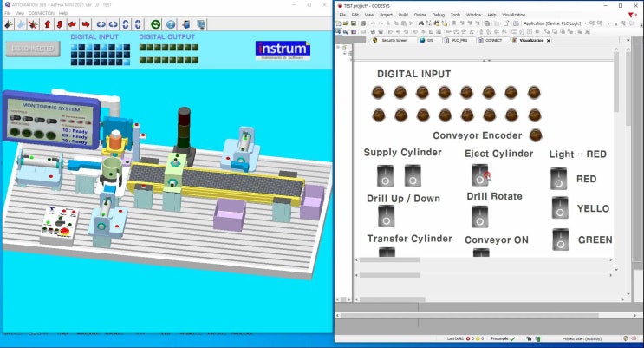Viewport: 644px width, 348px height.
Task: Click the red left arrow view icon
Action: (x=72, y=24)
